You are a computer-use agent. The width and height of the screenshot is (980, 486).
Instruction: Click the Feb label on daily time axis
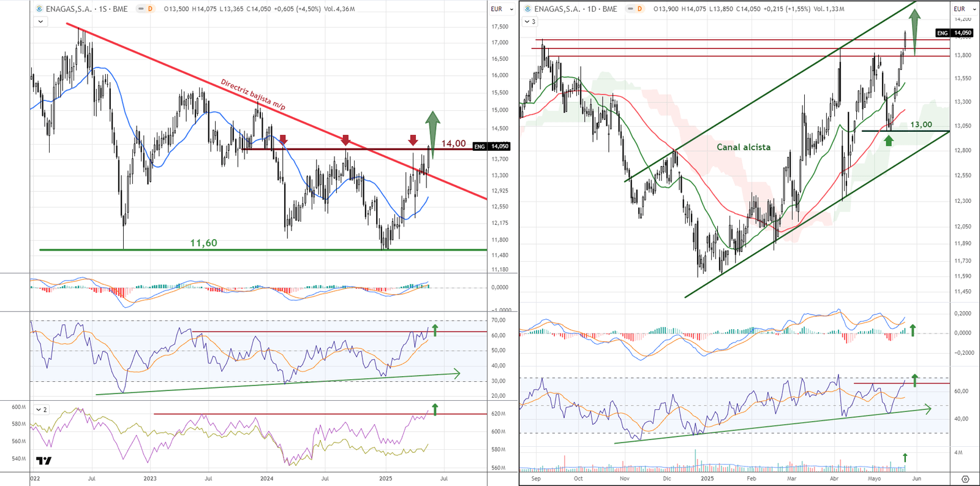(751, 479)
